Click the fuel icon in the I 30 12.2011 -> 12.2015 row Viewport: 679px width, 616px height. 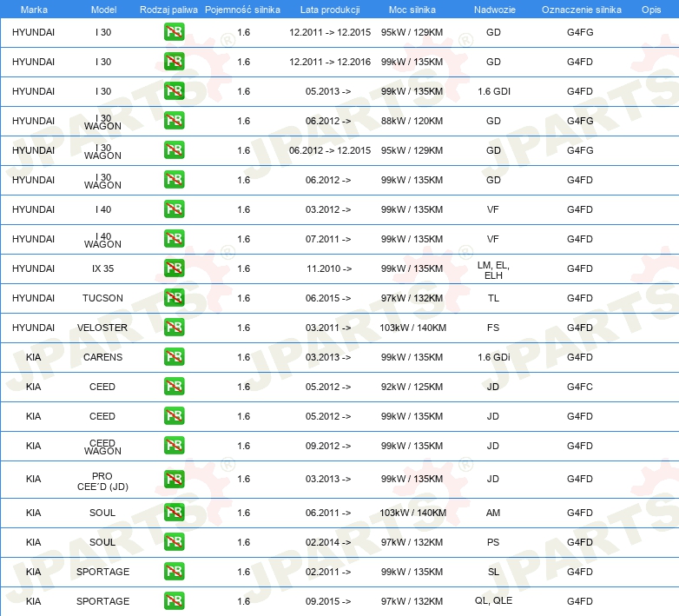[174, 31]
